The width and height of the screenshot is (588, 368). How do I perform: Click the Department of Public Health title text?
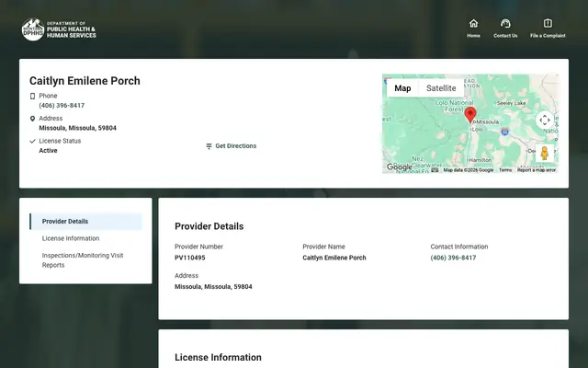[72, 29]
